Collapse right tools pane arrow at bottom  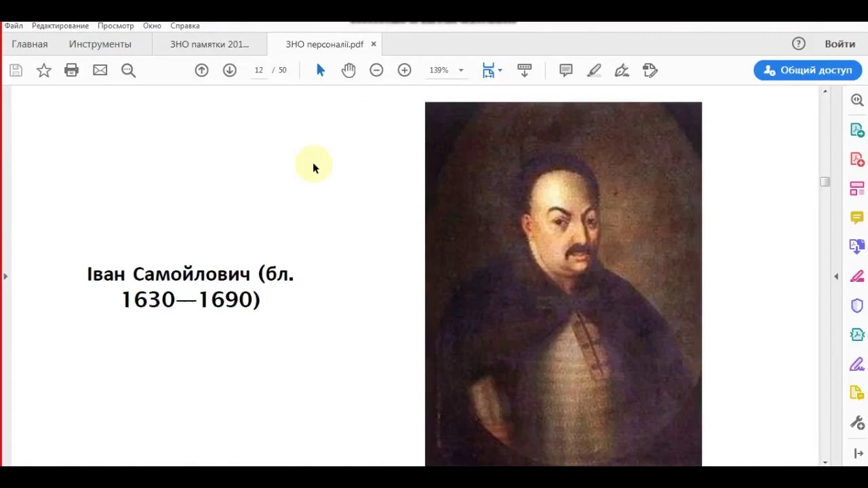[x=858, y=453]
